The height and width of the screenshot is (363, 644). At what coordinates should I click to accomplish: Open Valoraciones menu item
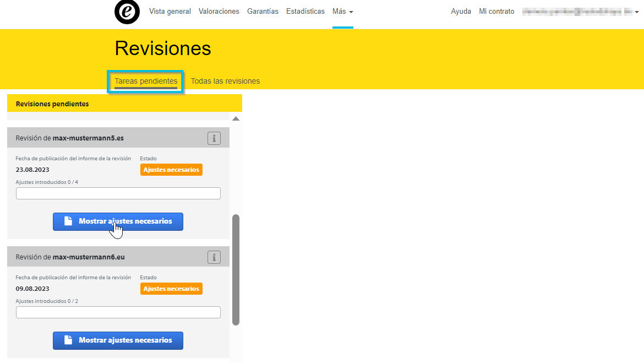[x=219, y=12]
